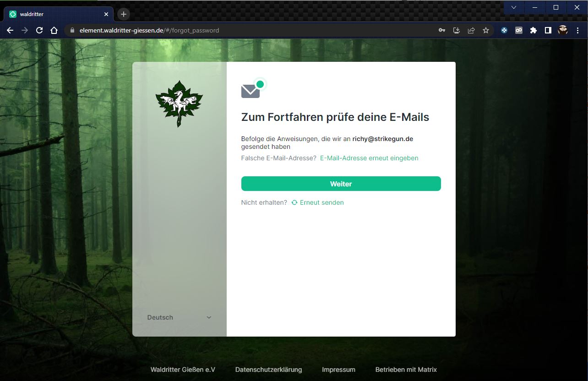The height and width of the screenshot is (381, 588).
Task: Open the Deutsch language dropdown
Action: coord(179,317)
